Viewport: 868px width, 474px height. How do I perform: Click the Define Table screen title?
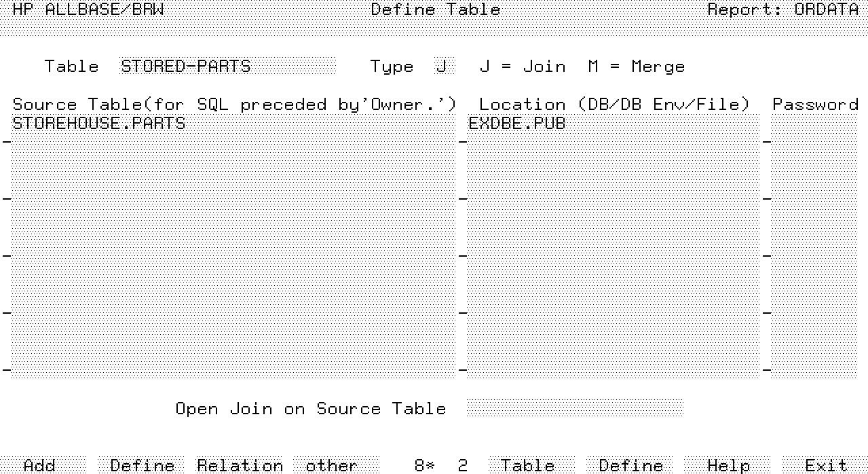(435, 10)
